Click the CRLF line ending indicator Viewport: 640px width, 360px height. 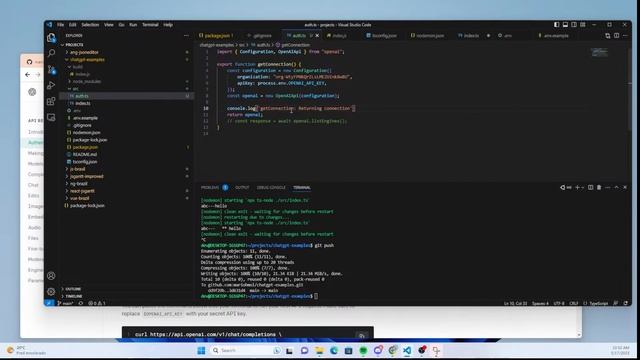click(x=573, y=303)
